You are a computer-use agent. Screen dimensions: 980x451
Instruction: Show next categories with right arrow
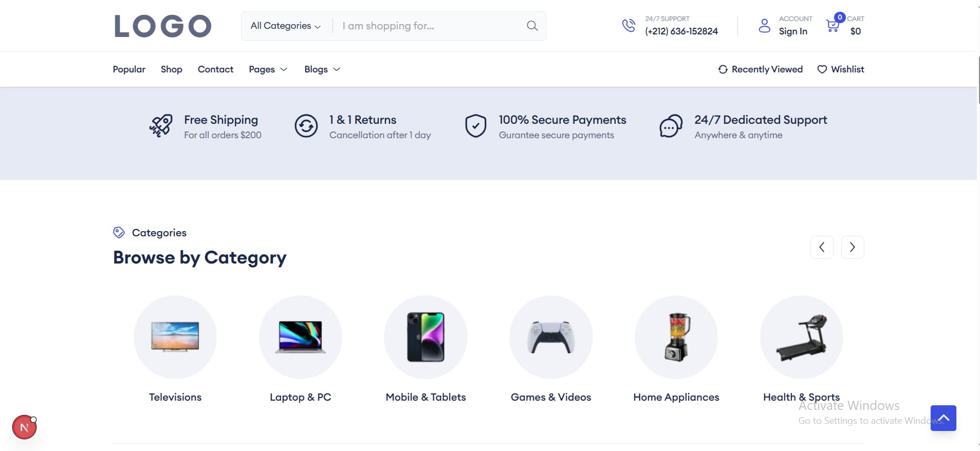[x=852, y=247]
